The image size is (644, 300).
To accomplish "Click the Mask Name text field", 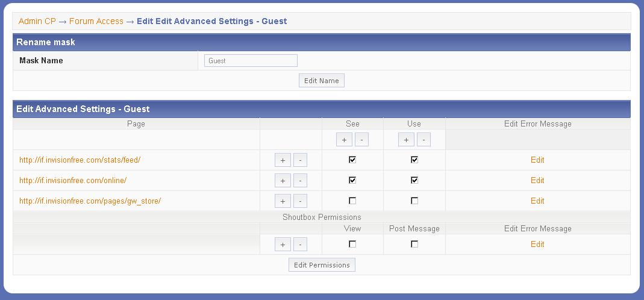I will coord(251,61).
